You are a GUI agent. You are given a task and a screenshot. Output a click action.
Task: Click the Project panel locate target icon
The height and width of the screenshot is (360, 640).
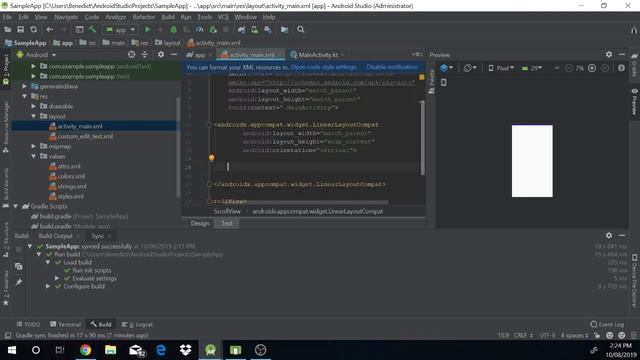coord(131,54)
